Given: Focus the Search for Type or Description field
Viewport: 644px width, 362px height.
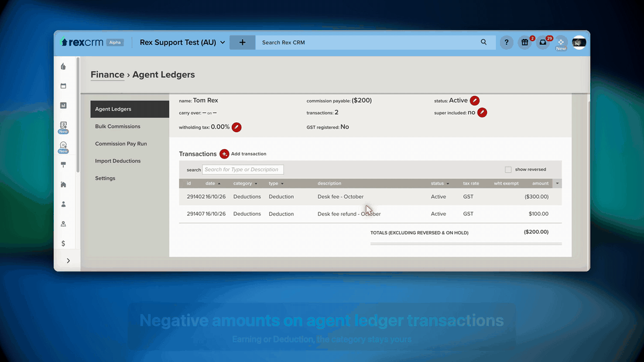Looking at the screenshot, I should pos(243,170).
